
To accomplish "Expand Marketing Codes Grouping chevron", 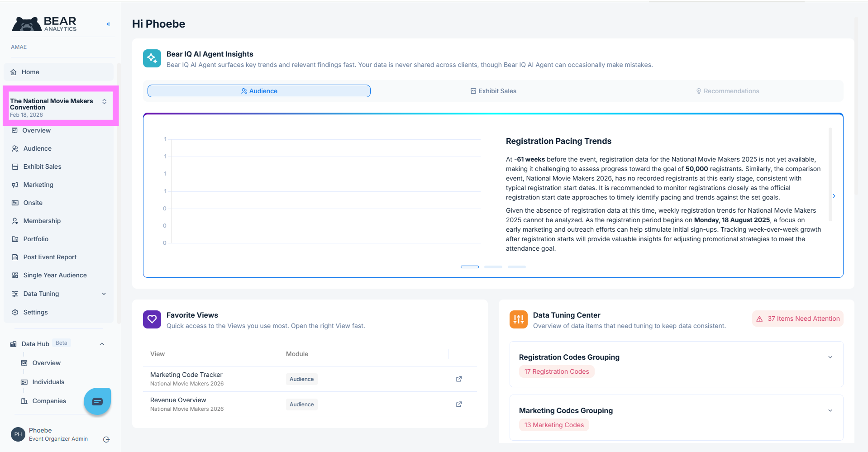I will click(x=830, y=410).
